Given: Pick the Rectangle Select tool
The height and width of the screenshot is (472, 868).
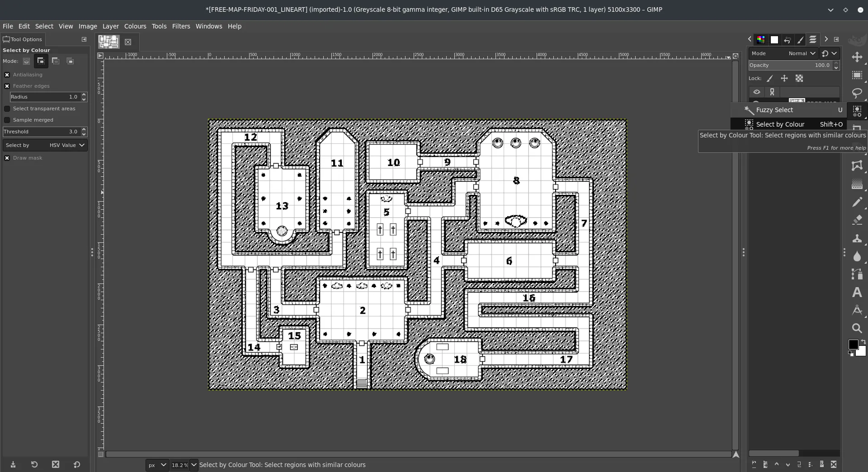Looking at the screenshot, I should (x=857, y=76).
